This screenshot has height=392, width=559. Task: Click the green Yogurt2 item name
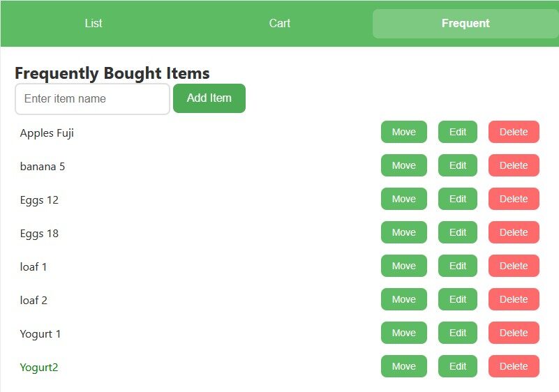coord(39,368)
